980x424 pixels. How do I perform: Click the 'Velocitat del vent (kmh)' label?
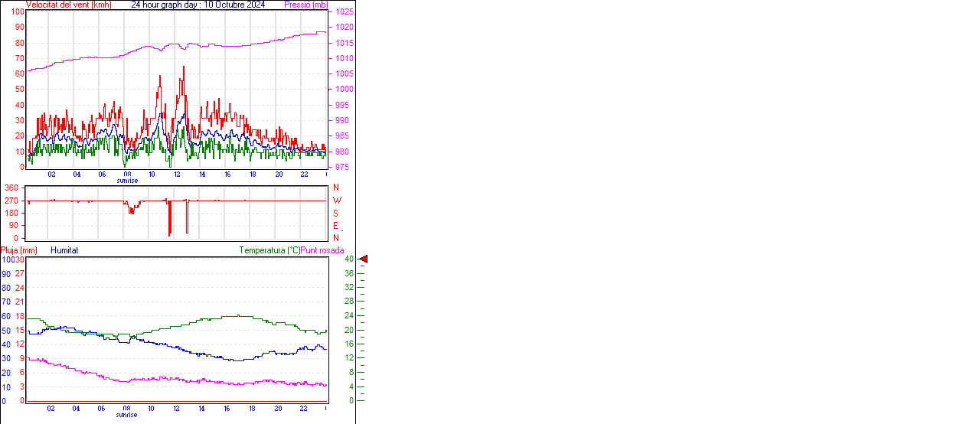coord(68,5)
